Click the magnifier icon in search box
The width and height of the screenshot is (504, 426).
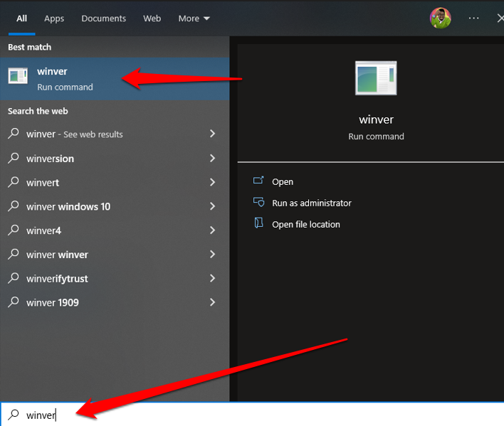[14, 415]
